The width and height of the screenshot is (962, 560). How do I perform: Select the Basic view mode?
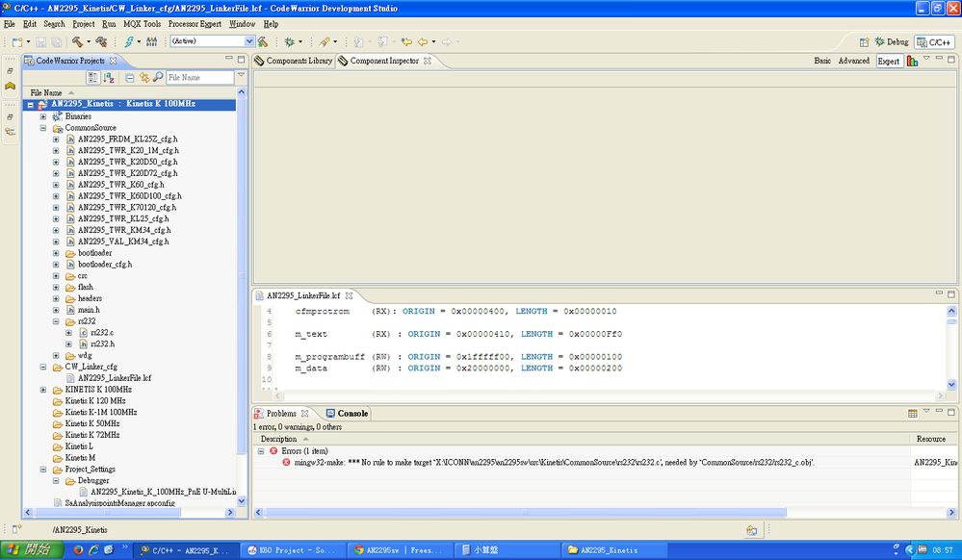coord(822,61)
